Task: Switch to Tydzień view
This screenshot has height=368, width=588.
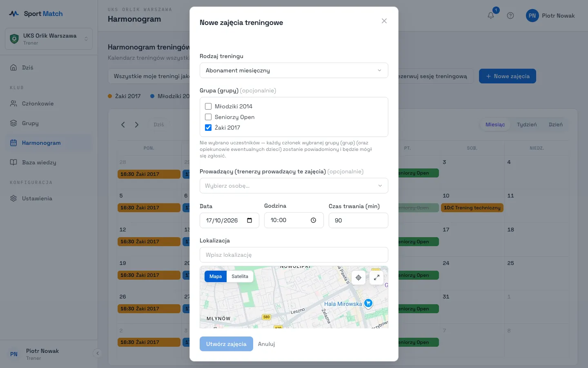Action: 527,125
